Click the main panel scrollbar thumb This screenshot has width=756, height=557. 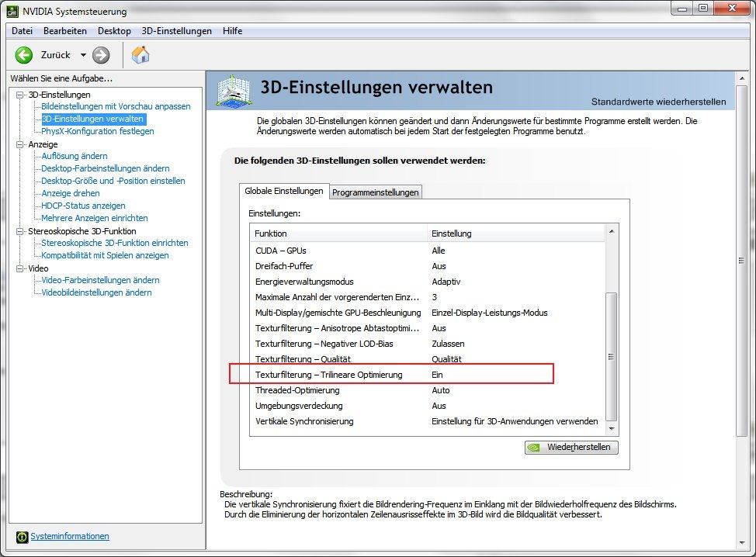[x=741, y=261]
